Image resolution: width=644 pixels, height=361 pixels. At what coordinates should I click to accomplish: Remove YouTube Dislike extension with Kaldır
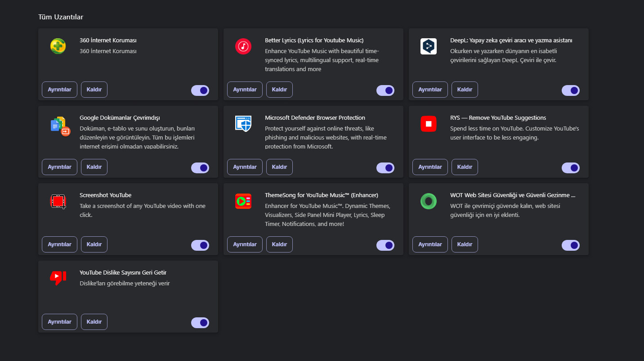click(94, 322)
